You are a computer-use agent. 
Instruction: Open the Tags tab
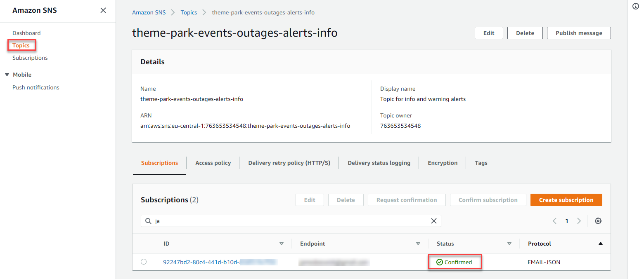pyautogui.click(x=481, y=163)
